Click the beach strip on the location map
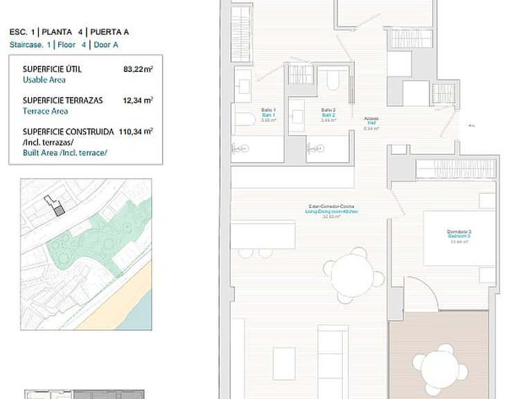The height and width of the screenshot is (399, 532). tap(118, 299)
